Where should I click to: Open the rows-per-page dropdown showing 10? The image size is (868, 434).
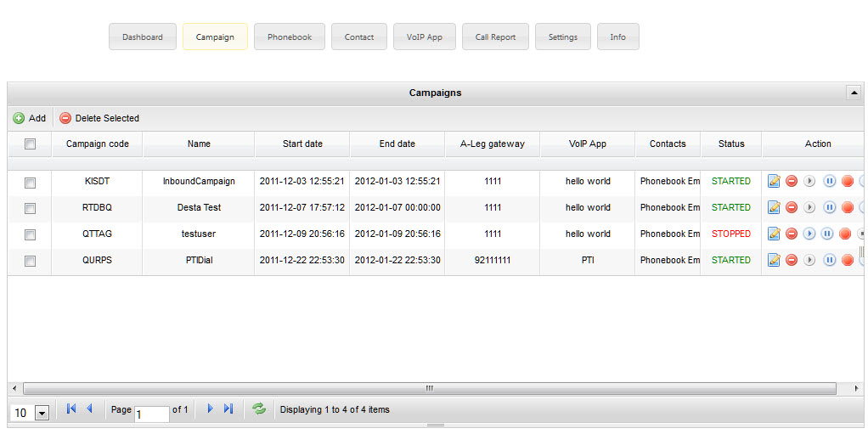coord(42,413)
